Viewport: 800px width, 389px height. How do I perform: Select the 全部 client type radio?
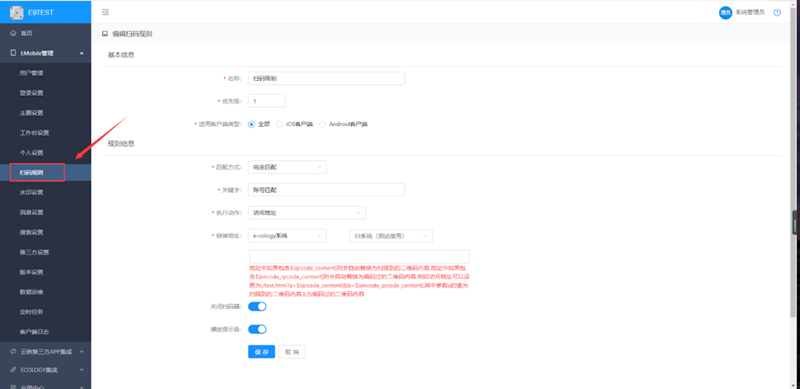point(252,124)
